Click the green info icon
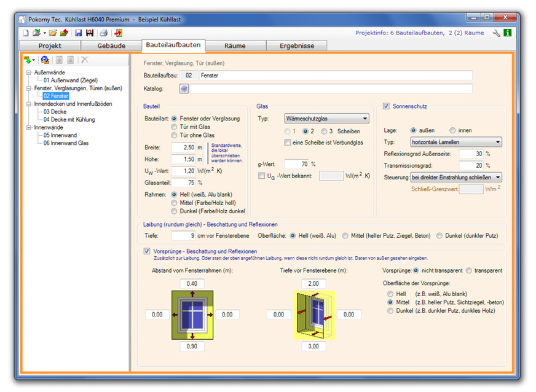The image size is (536, 392). pyautogui.click(x=507, y=33)
